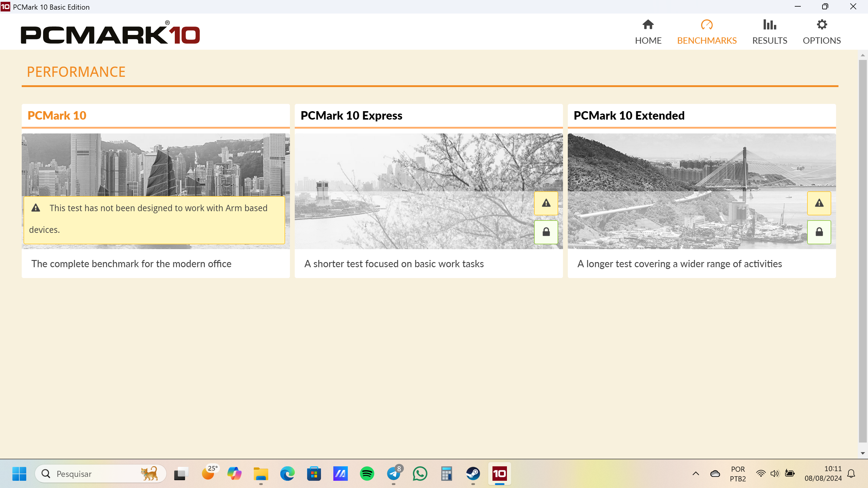Click the warning icon on the PCMark 10 Express card
The height and width of the screenshot is (488, 868).
click(546, 203)
